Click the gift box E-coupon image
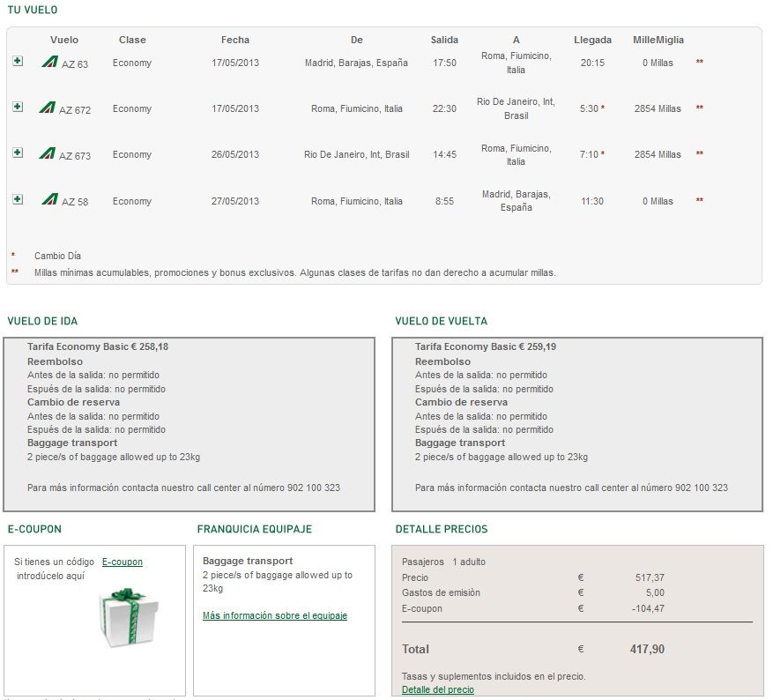This screenshot has width=773, height=700. pyautogui.click(x=129, y=617)
